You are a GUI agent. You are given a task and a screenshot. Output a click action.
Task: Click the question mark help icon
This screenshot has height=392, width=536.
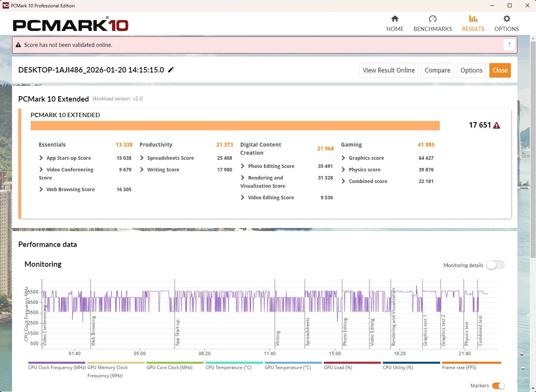(x=509, y=45)
